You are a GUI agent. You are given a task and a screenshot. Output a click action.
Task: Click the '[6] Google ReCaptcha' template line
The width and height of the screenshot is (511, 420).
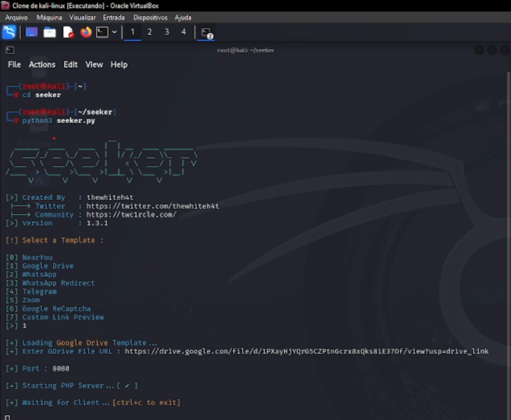click(48, 309)
